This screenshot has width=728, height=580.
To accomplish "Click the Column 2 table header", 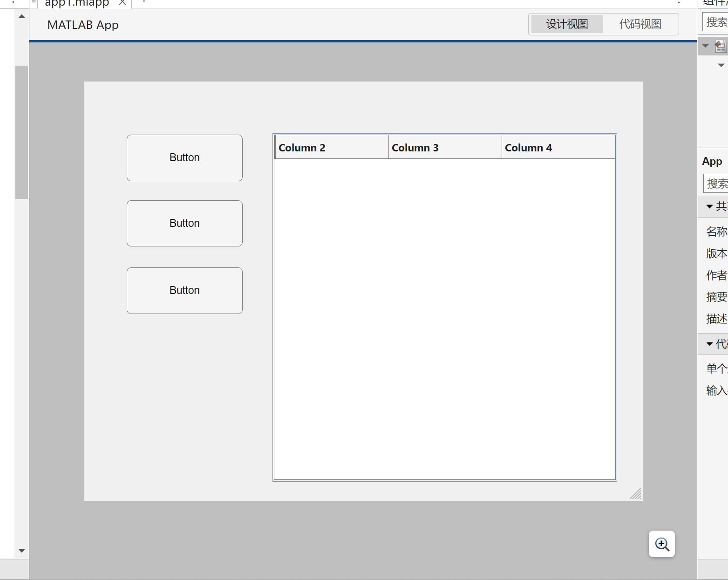I will tap(332, 147).
